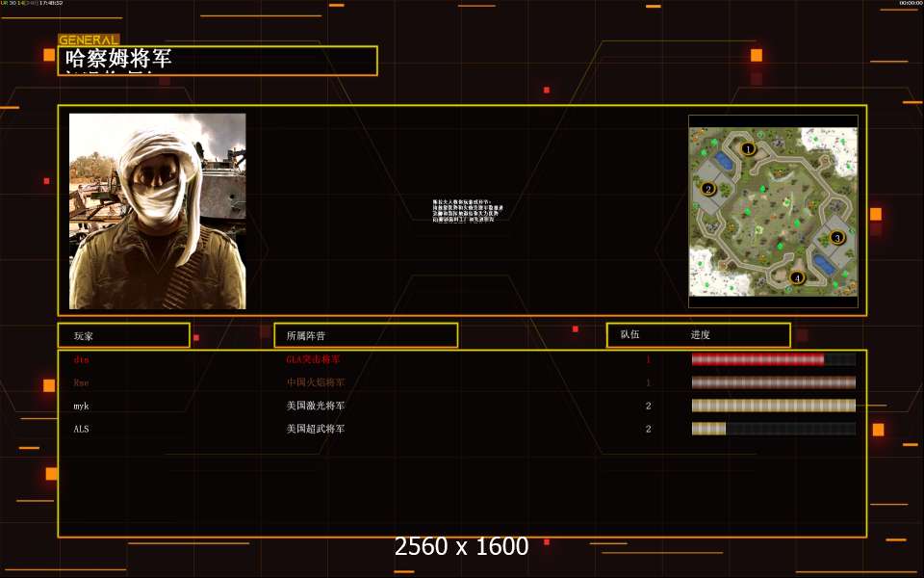924x578 pixels.
Task: Click the orange GENERAL label
Action: [x=89, y=40]
